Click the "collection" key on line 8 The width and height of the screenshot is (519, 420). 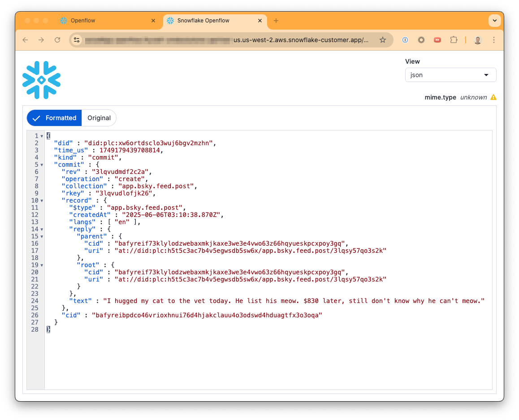coord(84,186)
